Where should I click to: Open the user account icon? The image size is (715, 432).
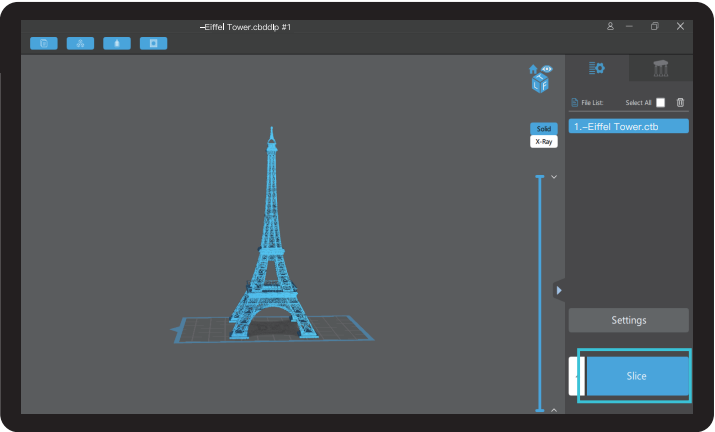(610, 26)
